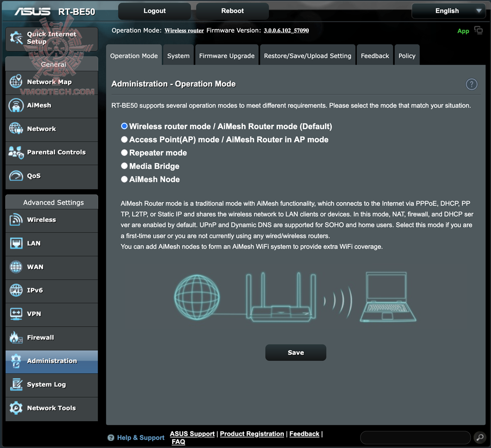This screenshot has height=448, width=491.
Task: Click the router mode illustration
Action: [295, 297]
